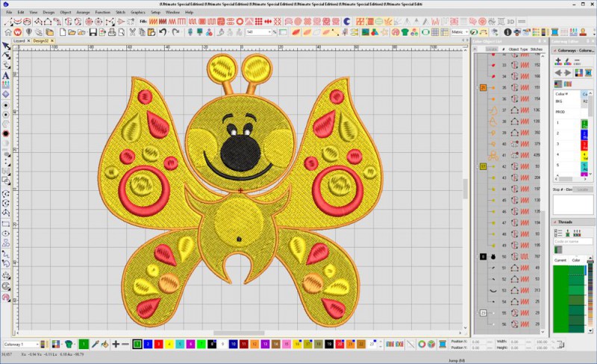This screenshot has width=597, height=364.
Task: Paste from clipboard icon in toolbar
Action: point(151,32)
